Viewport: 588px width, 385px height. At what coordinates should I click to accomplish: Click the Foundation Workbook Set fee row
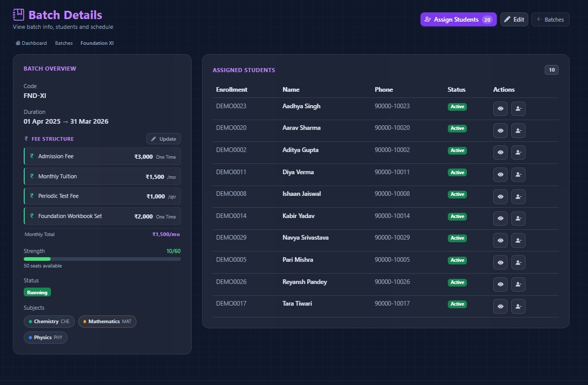tap(102, 216)
